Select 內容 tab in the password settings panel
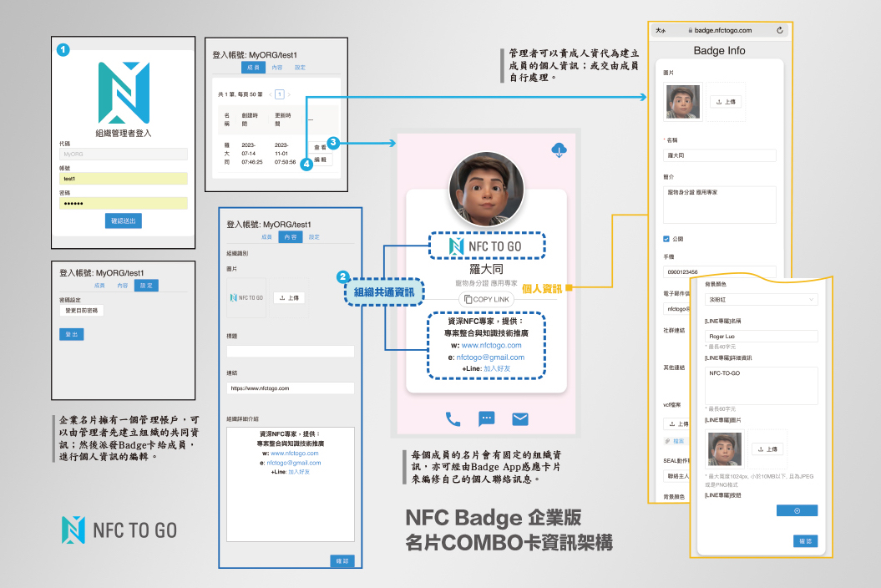881x588 pixels. point(123,286)
